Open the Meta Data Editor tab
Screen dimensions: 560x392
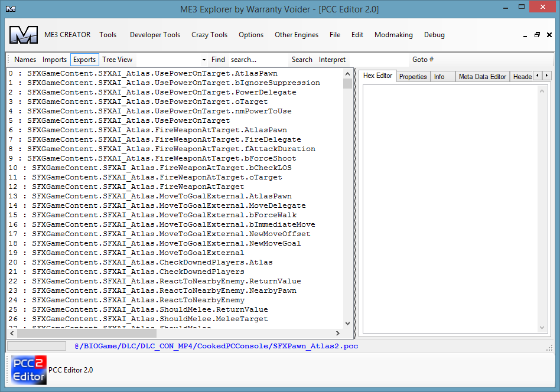click(482, 77)
